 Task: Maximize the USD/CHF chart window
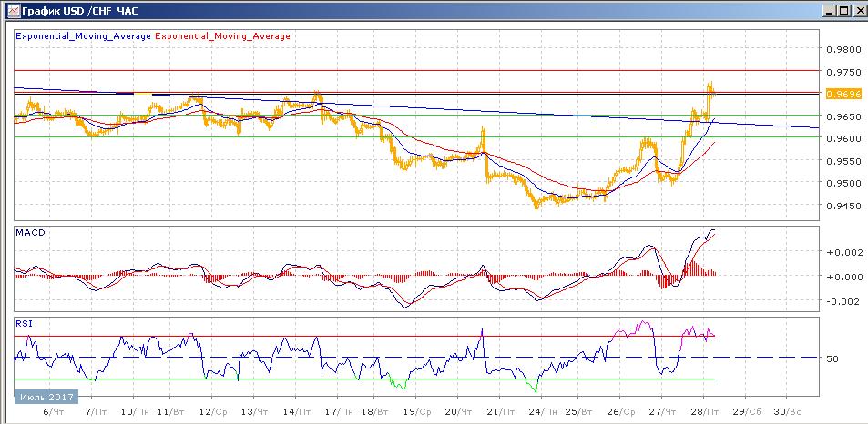pyautogui.click(x=843, y=11)
